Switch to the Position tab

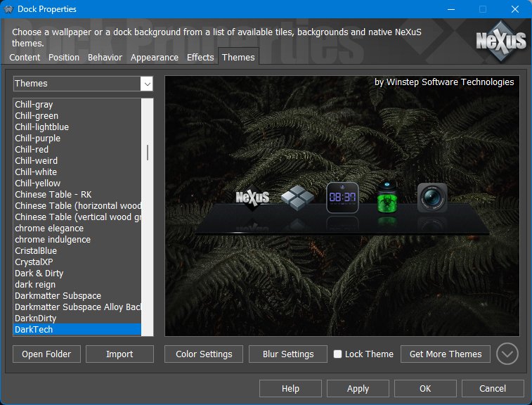point(64,58)
